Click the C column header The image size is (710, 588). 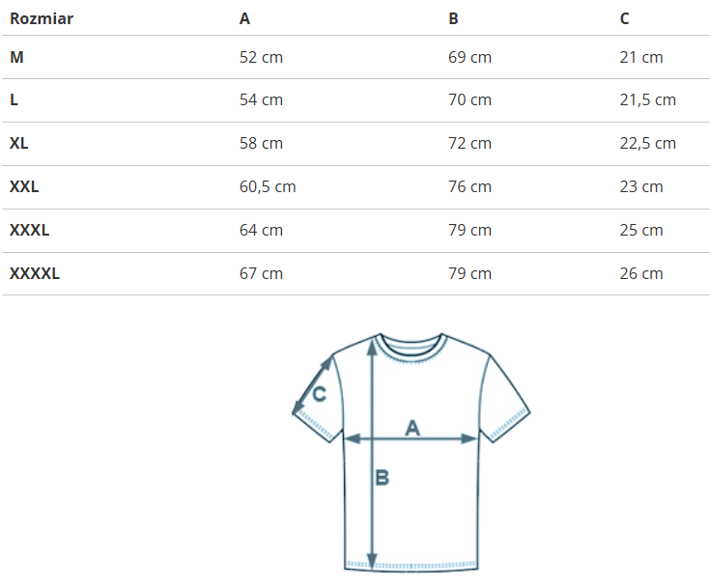(x=625, y=18)
